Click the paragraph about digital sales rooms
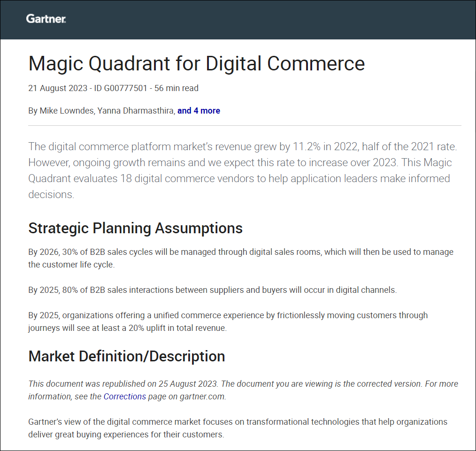The image size is (476, 451). coord(240,258)
